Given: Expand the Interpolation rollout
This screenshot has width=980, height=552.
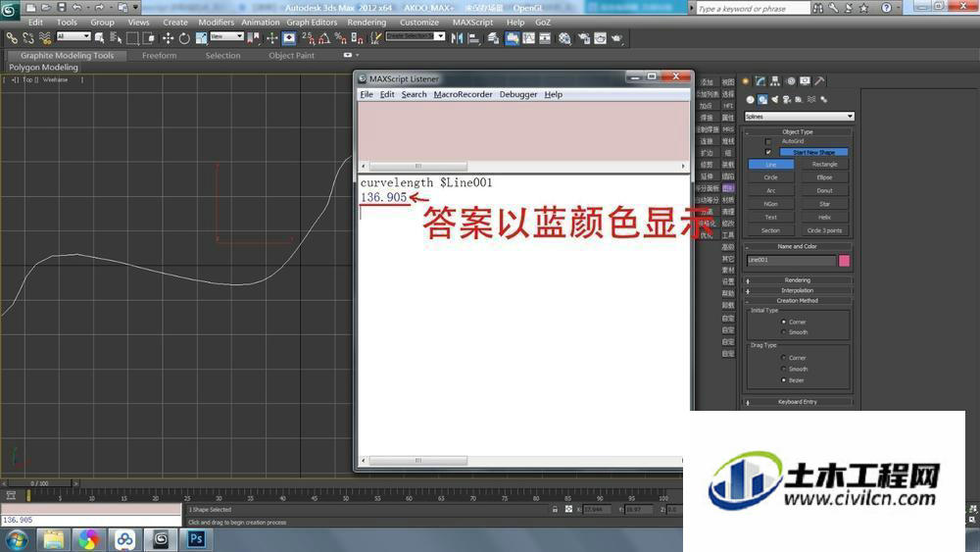Looking at the screenshot, I should (798, 290).
